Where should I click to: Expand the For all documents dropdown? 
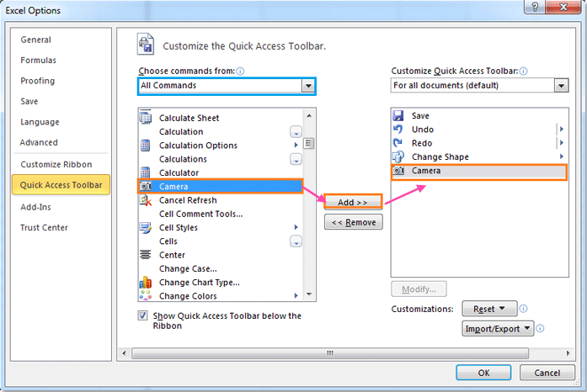tap(562, 86)
